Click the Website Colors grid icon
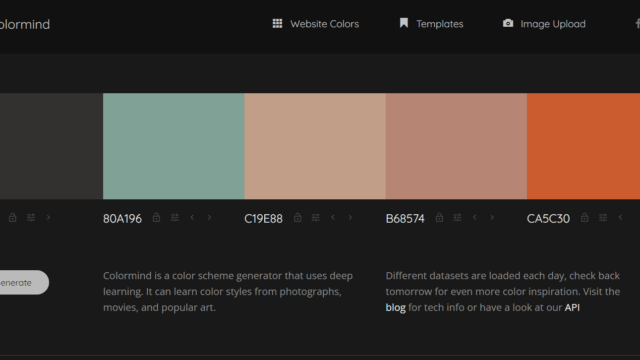 point(277,24)
